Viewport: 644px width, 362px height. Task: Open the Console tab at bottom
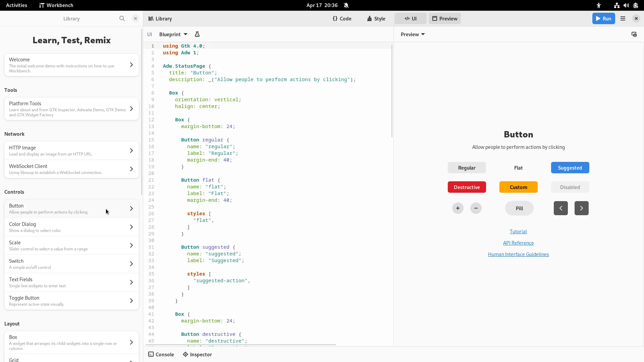161,354
